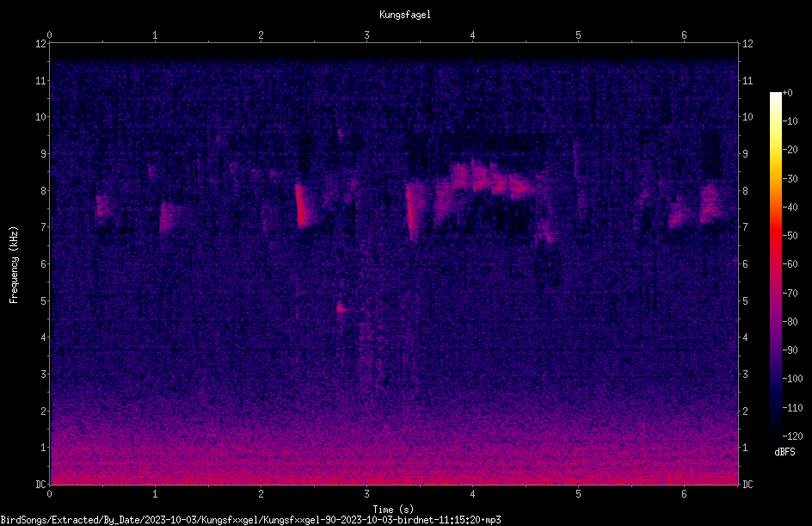This screenshot has width=812, height=526.
Task: Click the color scale gradient bar
Action: pyautogui.click(x=775, y=263)
